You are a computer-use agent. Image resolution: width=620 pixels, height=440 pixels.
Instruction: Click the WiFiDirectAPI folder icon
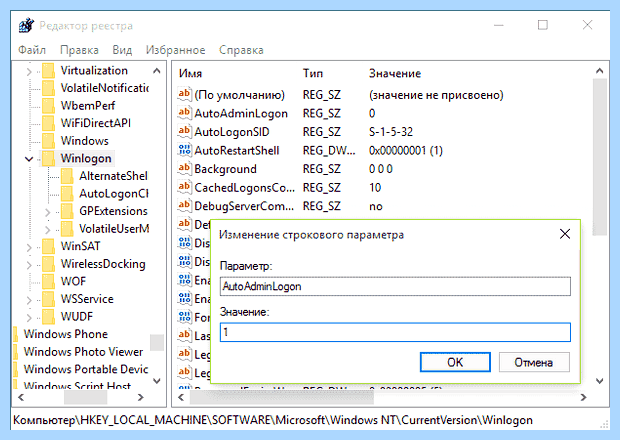pos(49,123)
